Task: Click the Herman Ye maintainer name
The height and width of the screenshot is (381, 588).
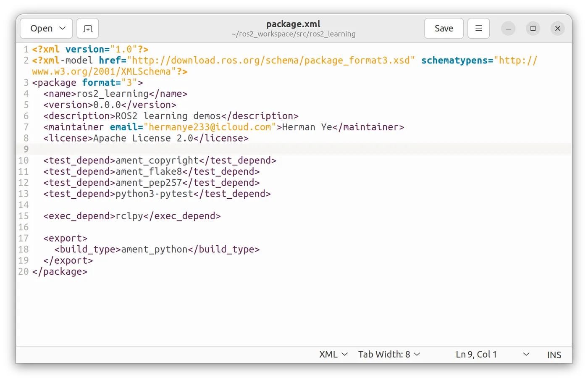Action: 307,127
